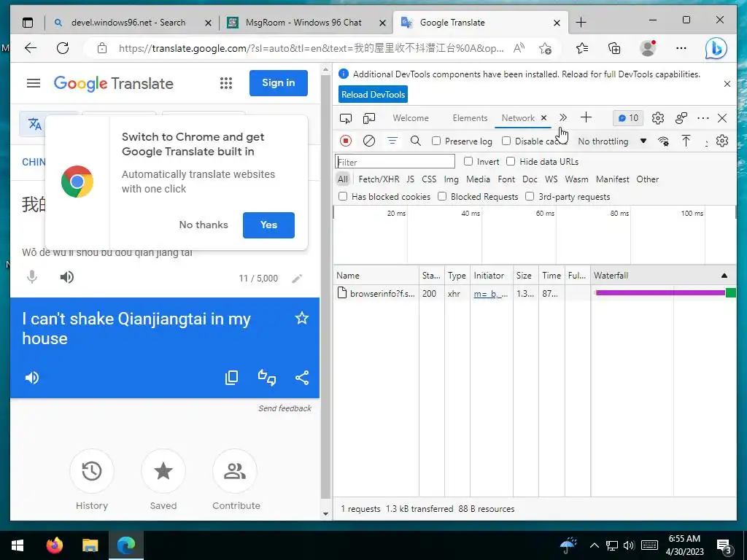
Task: Click inside the network Filter field
Action: tap(395, 162)
